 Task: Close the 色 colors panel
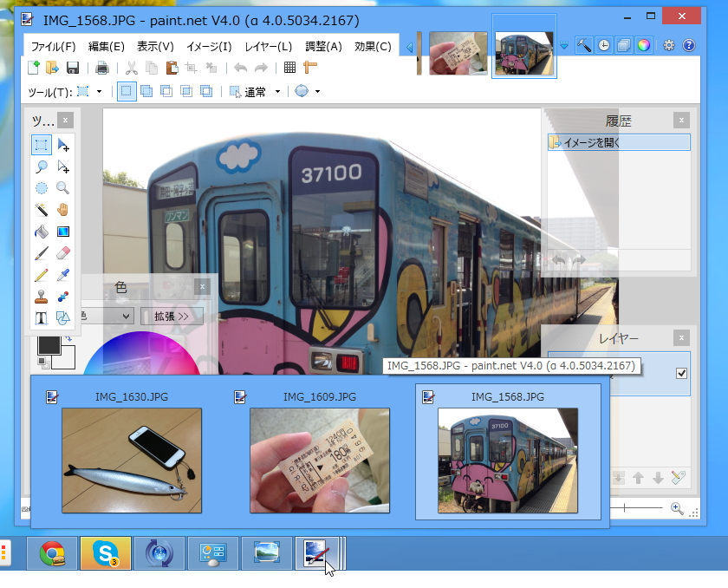[202, 286]
